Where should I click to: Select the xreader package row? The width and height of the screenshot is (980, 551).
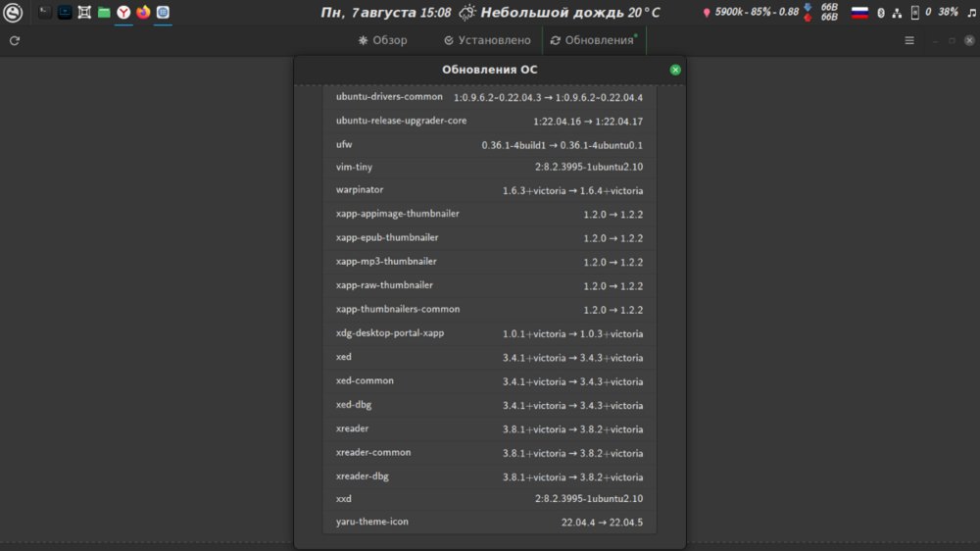pyautogui.click(x=489, y=429)
